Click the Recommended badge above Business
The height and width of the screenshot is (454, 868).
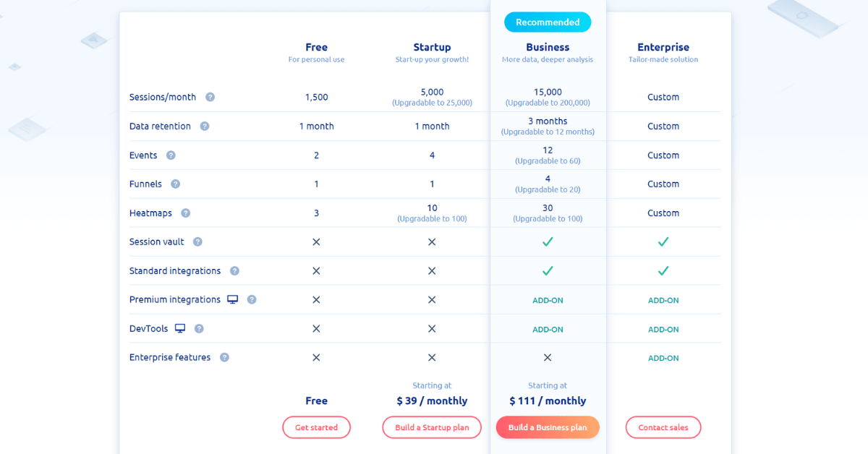click(x=548, y=22)
